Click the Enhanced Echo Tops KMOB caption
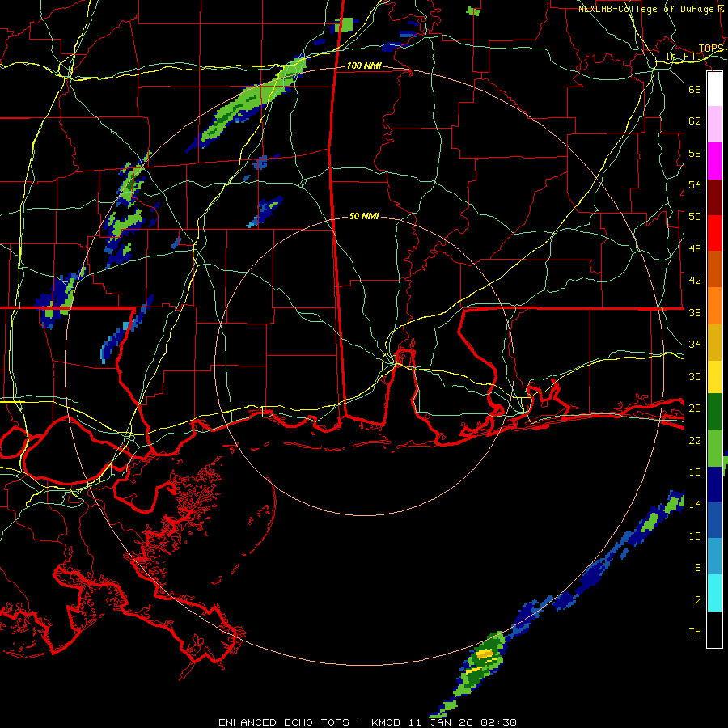 click(367, 722)
